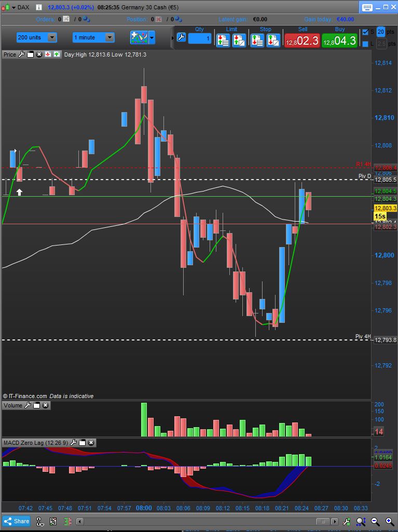Click the 12,805.5 Piv D price label
This screenshot has width=398, height=532.
[x=385, y=180]
